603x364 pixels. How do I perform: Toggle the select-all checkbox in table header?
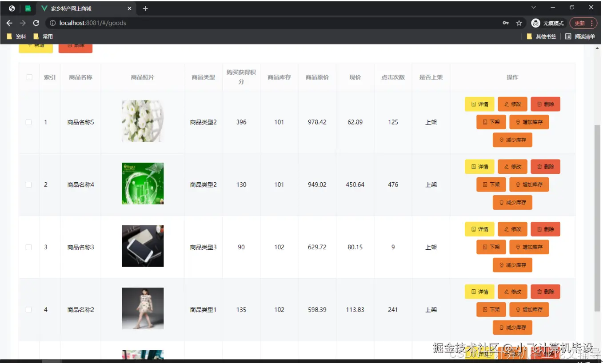point(29,76)
